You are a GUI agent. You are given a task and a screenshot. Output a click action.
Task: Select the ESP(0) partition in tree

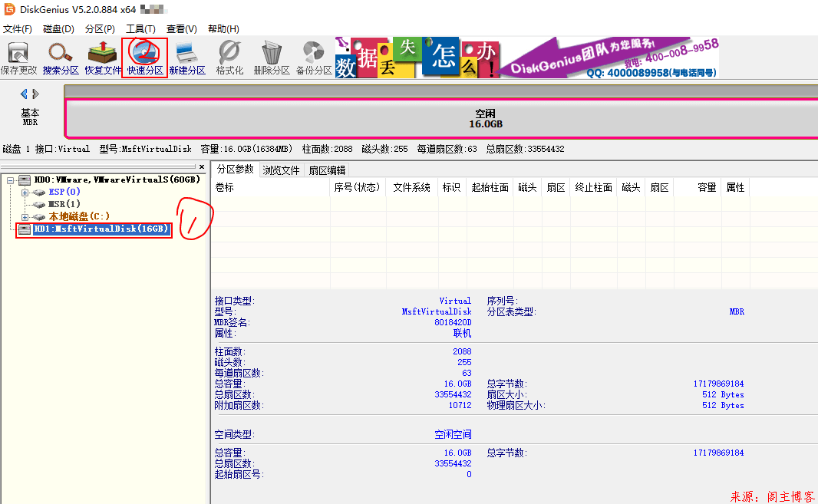[x=64, y=192]
